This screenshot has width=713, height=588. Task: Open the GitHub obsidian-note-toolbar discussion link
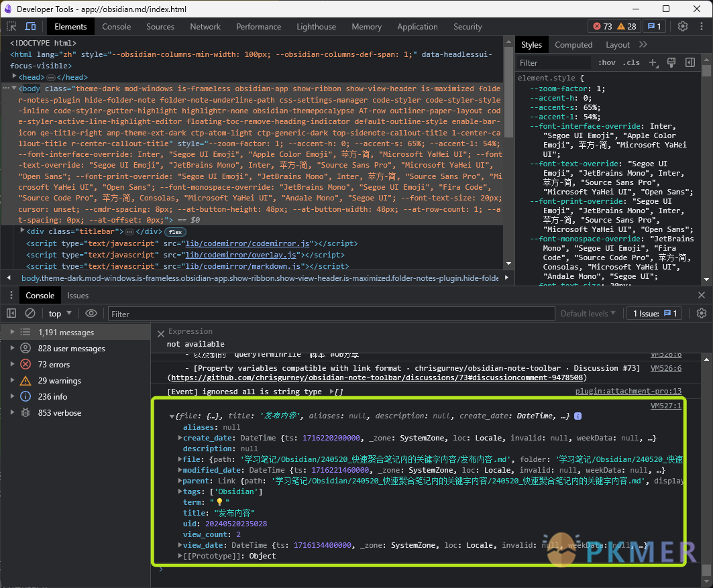point(377,377)
